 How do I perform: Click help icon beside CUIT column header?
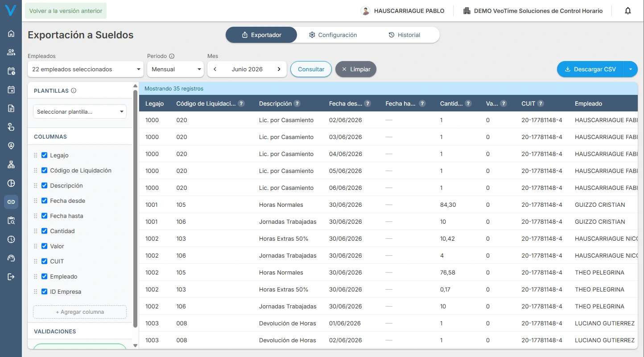coord(541,103)
